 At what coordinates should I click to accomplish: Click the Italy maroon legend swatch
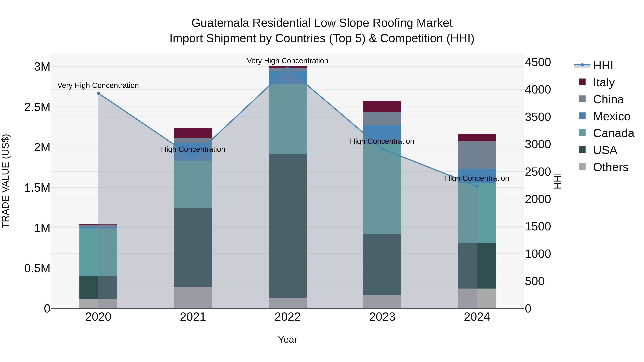pyautogui.click(x=582, y=82)
